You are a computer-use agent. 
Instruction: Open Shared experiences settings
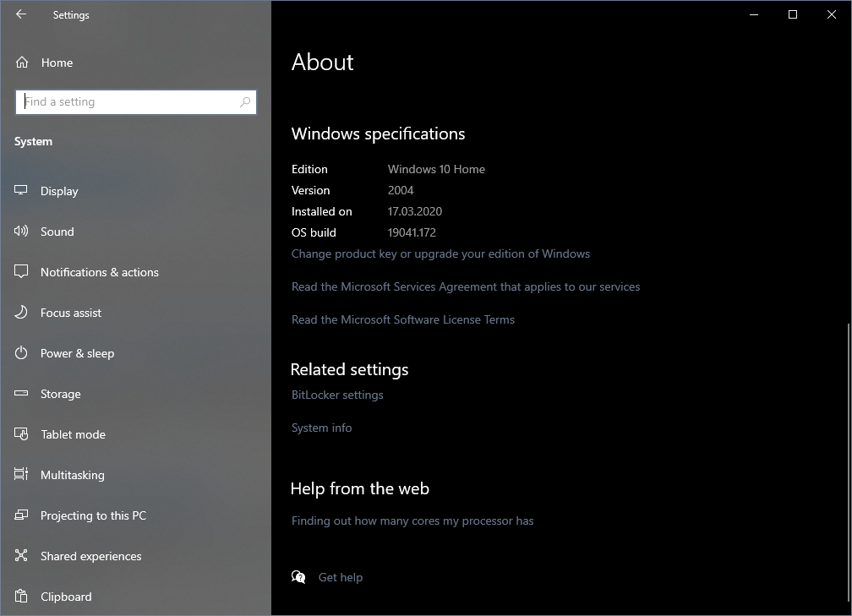tap(90, 556)
